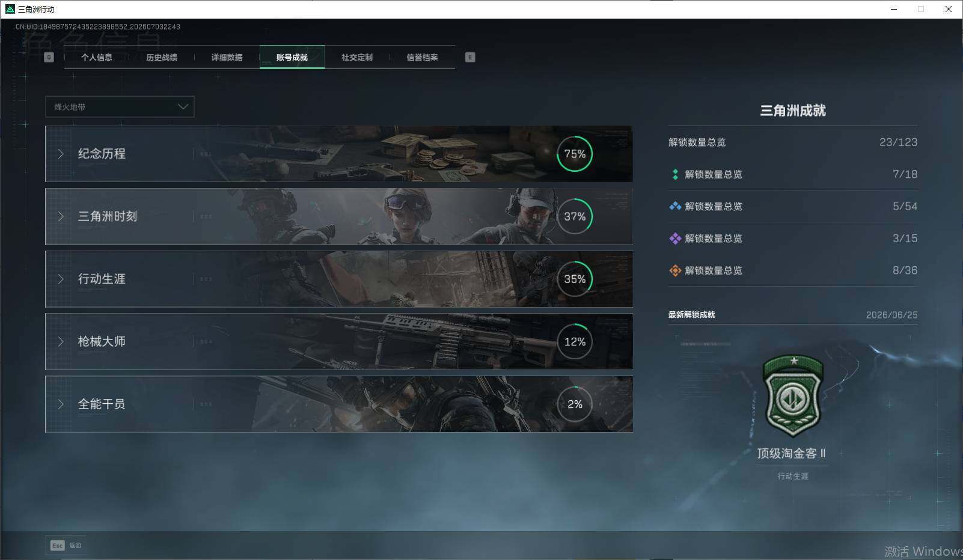This screenshot has width=963, height=560.
Task: Expand the 纪念历程 category chevron
Action: (x=61, y=154)
